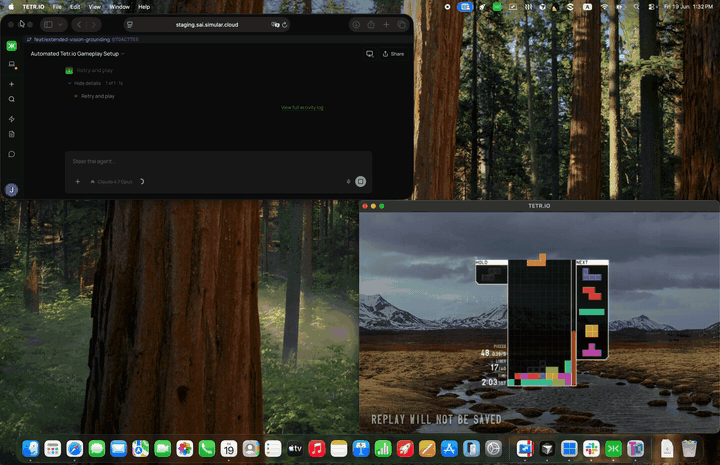720x465 pixels.
Task: Open search from the Simular sidebar
Action: [x=12, y=99]
